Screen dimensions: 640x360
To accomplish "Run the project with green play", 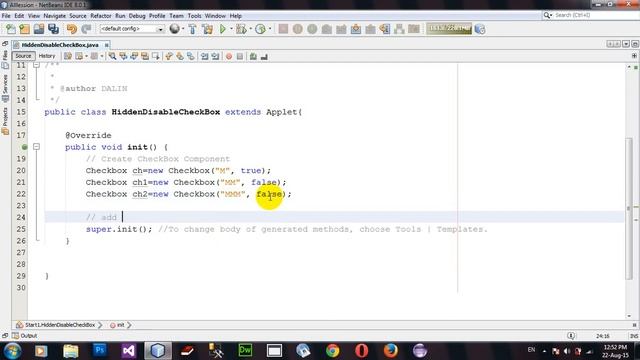I will [223, 29].
